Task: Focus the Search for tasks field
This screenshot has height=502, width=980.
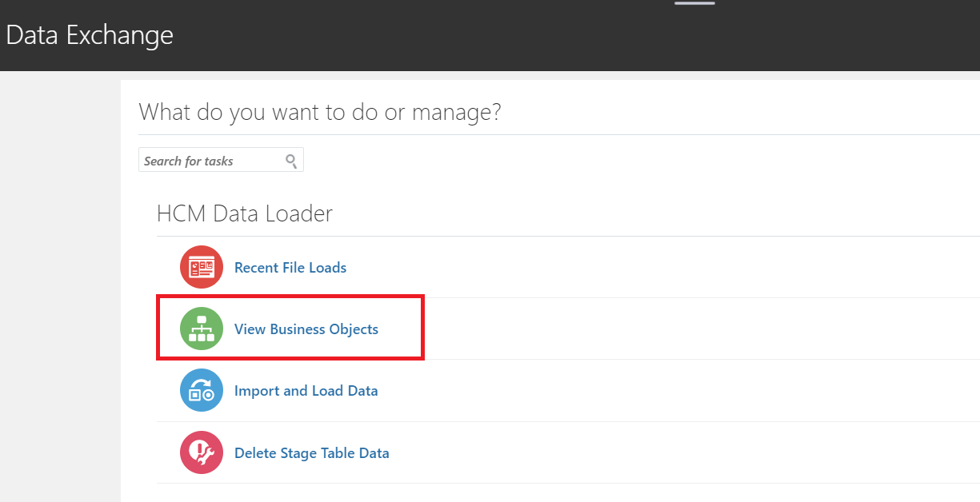Action: pyautogui.click(x=221, y=160)
